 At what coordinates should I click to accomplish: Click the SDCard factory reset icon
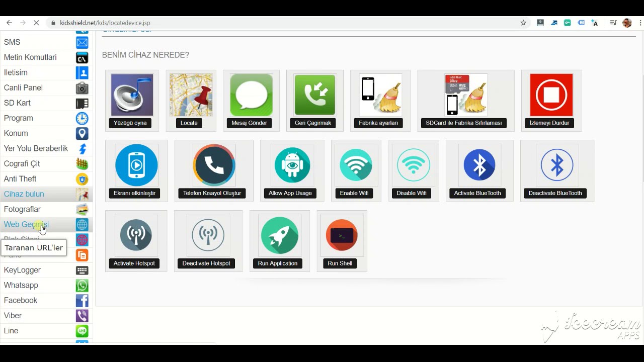point(466,95)
